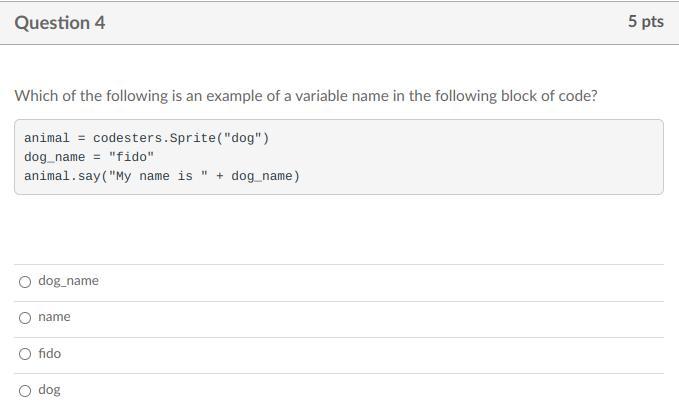Click the variable name question text

(306, 96)
